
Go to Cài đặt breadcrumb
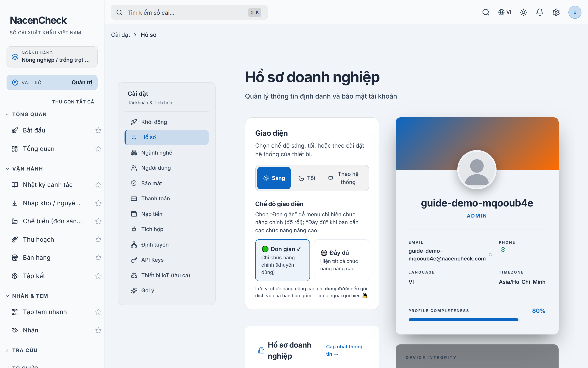[120, 35]
